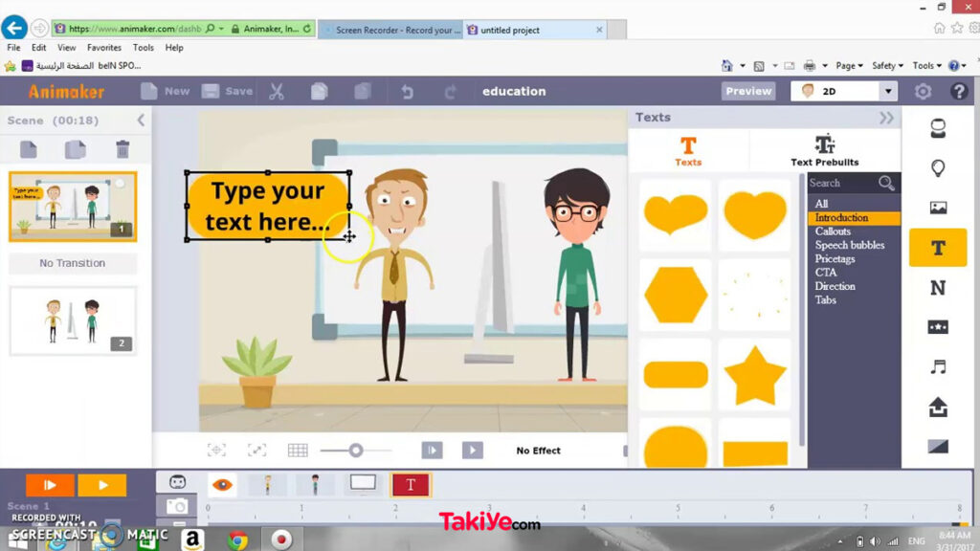Expand the IE Tools toolbar dropdown
The height and width of the screenshot is (551, 980).
pos(926,66)
